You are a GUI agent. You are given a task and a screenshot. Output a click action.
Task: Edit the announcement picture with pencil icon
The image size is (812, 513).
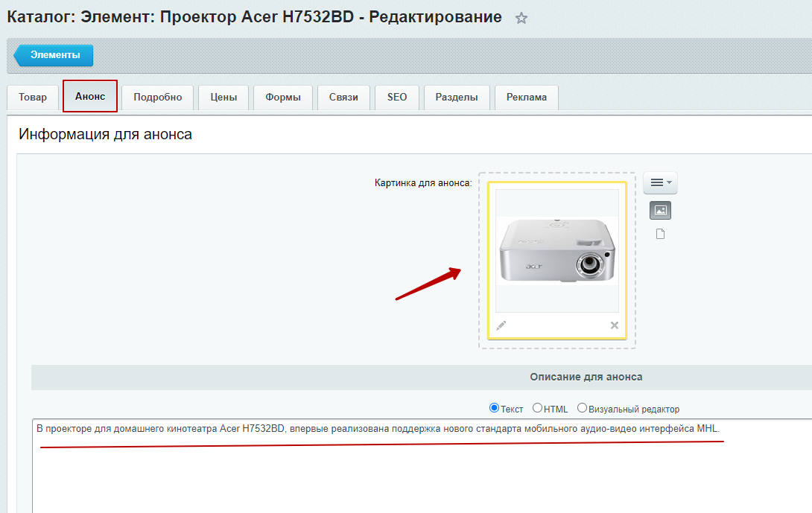tap(501, 325)
